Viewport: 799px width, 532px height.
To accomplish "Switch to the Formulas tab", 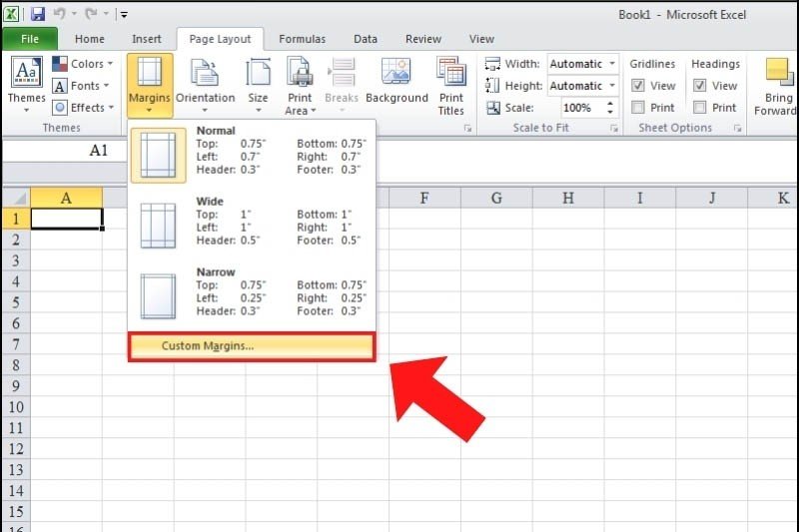I will [303, 39].
